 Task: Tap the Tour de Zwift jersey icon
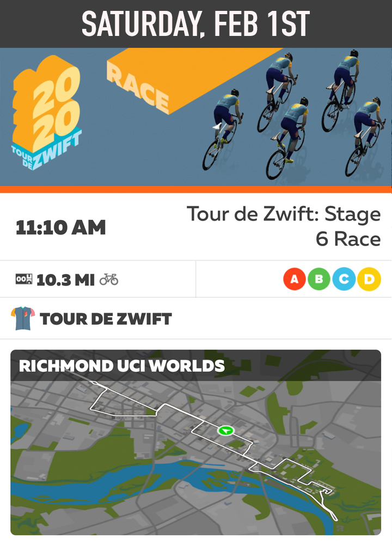click(23, 319)
